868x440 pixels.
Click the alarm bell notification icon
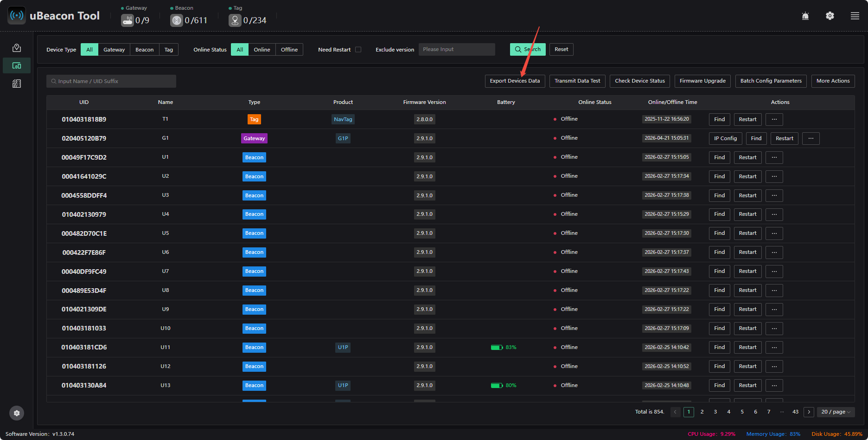[x=805, y=16]
